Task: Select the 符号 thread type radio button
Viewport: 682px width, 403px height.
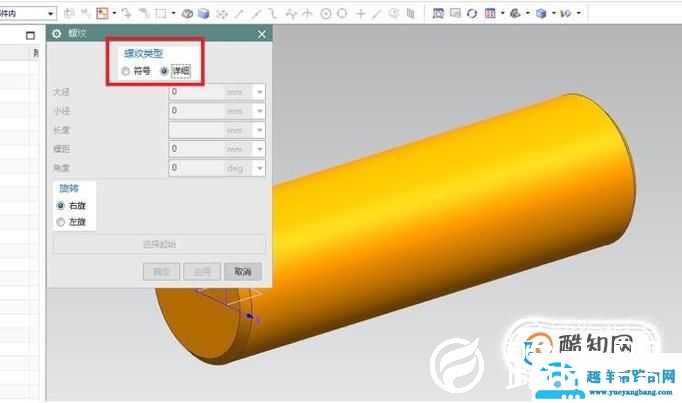Action: (x=125, y=71)
